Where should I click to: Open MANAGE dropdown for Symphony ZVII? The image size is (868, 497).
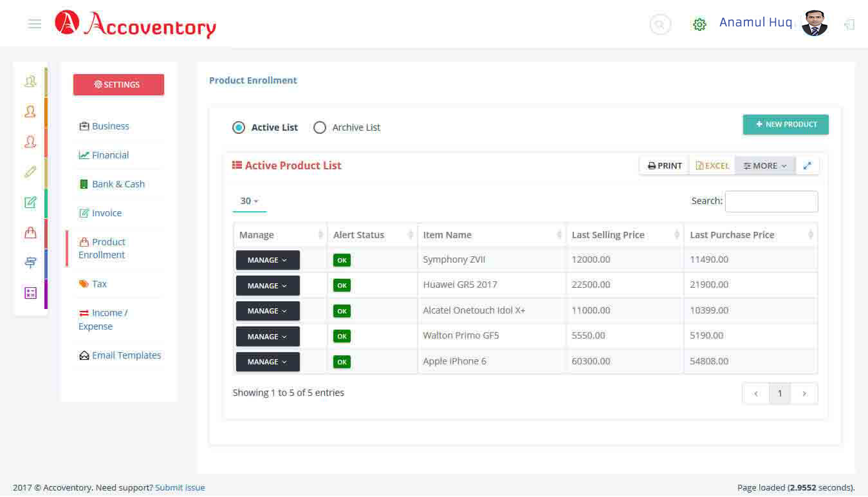[x=268, y=260]
